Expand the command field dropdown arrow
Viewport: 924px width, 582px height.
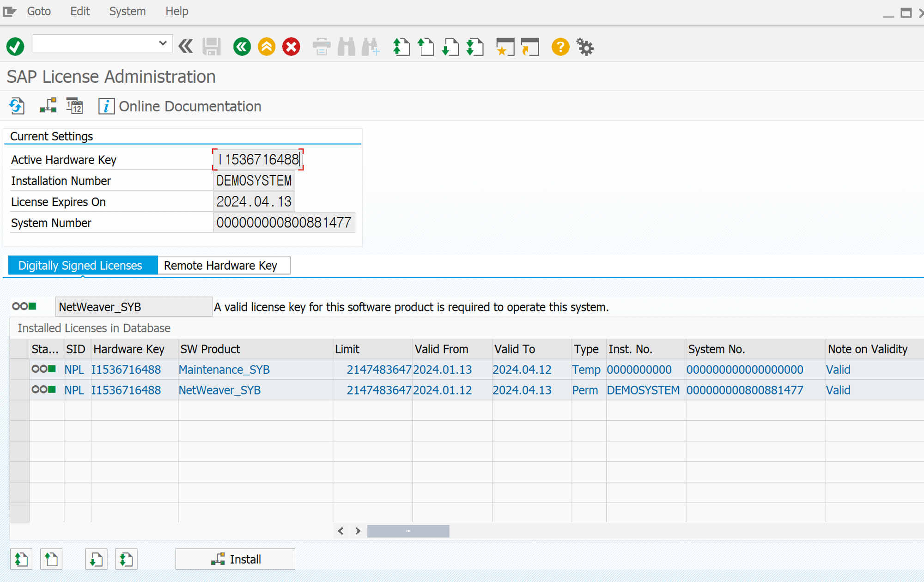pyautogui.click(x=163, y=43)
